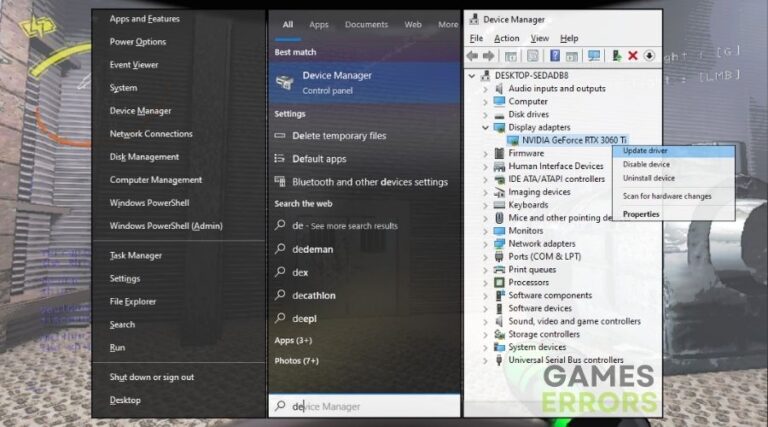
Task: Click the Universal Serial Bus controllers icon
Action: click(x=499, y=360)
